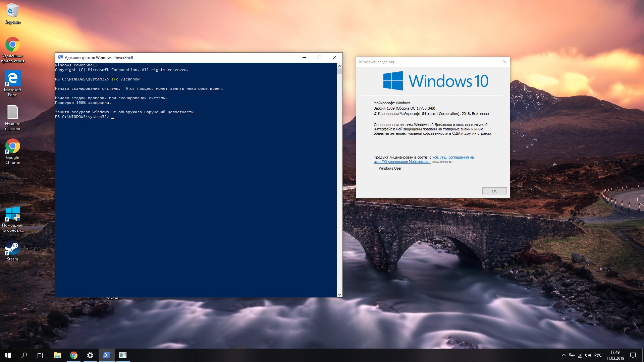
Task: Open File Explorer from the taskbar
Action: [x=57, y=355]
